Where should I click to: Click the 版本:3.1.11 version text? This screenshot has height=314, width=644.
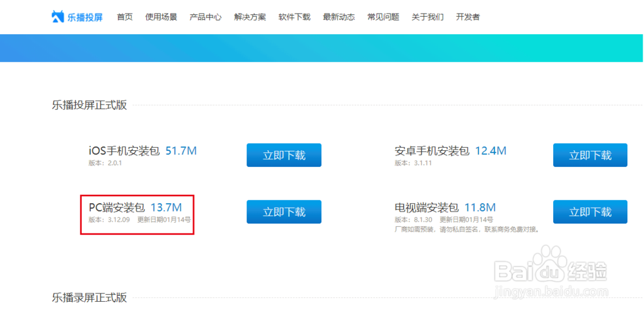413,162
